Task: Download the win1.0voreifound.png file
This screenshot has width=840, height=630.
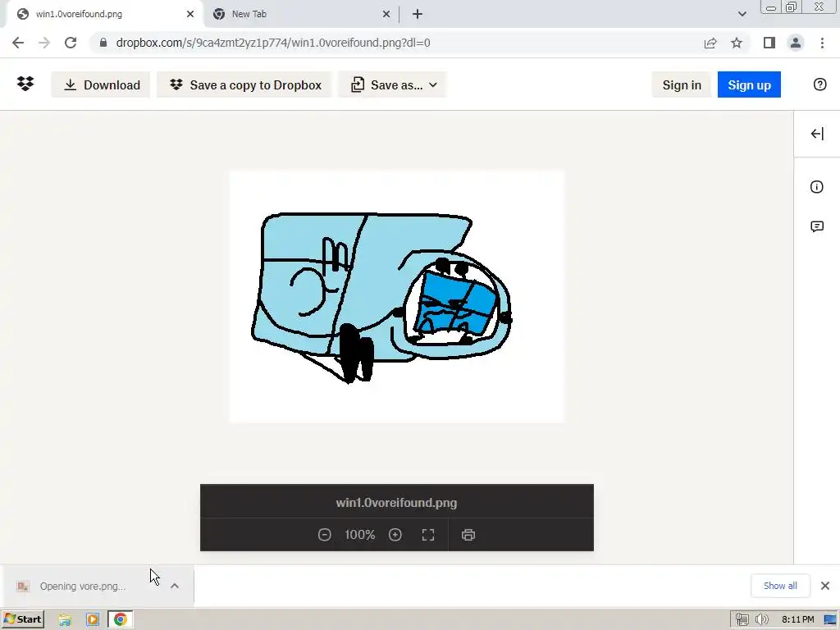Action: 101,84
